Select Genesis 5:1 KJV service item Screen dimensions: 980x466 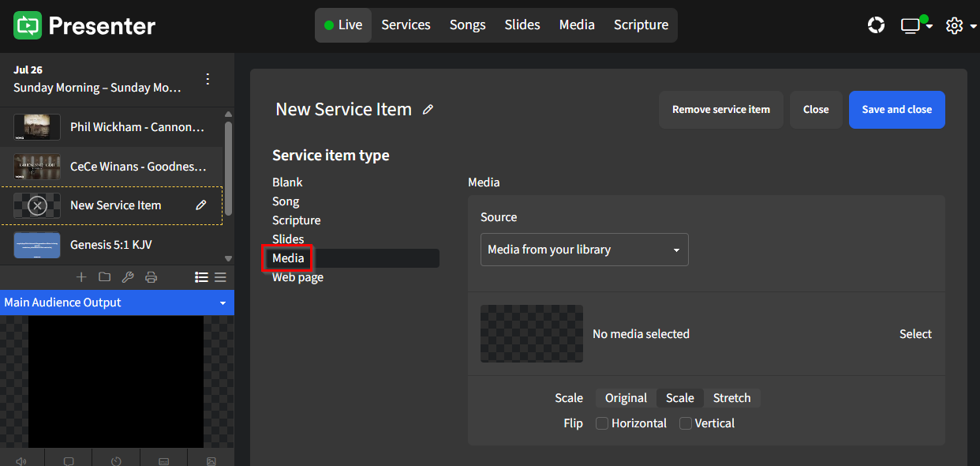(111, 245)
